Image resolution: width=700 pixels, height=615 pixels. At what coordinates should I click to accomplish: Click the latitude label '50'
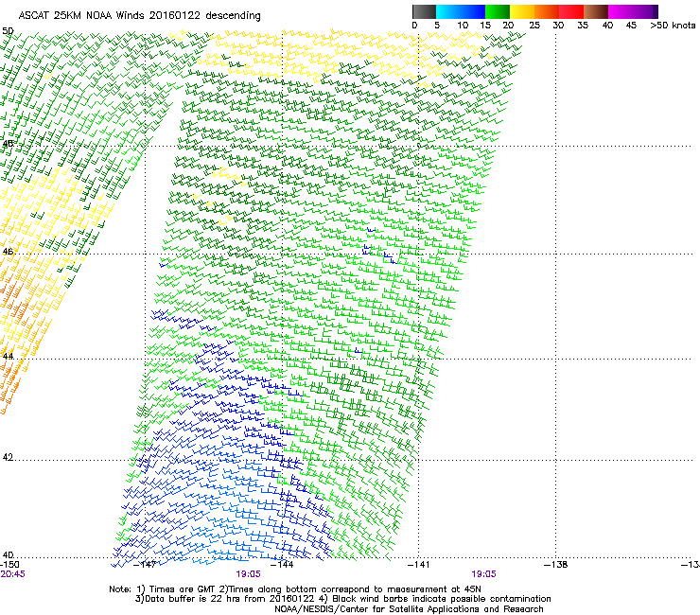(8, 31)
